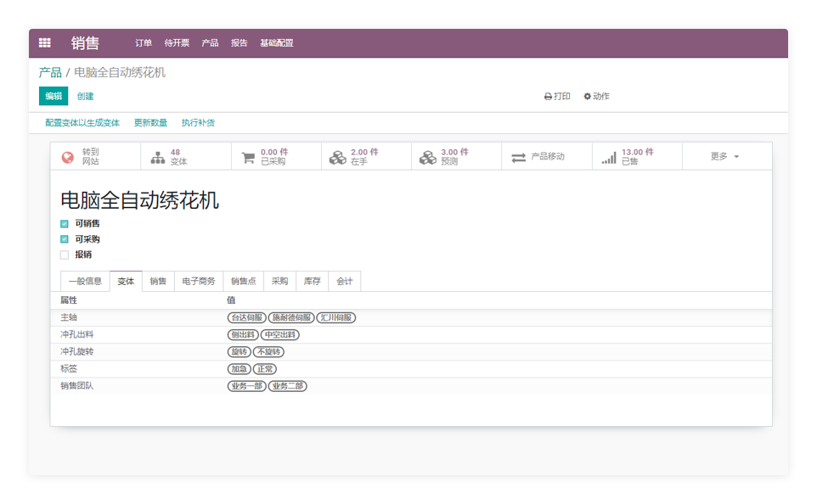
Task: Click 配置变体以生成变体 button
Action: [82, 123]
